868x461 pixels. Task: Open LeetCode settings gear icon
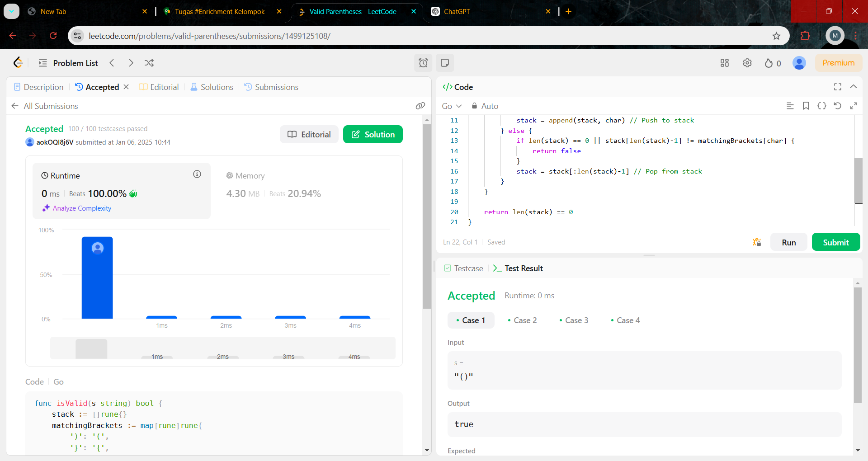click(x=747, y=63)
